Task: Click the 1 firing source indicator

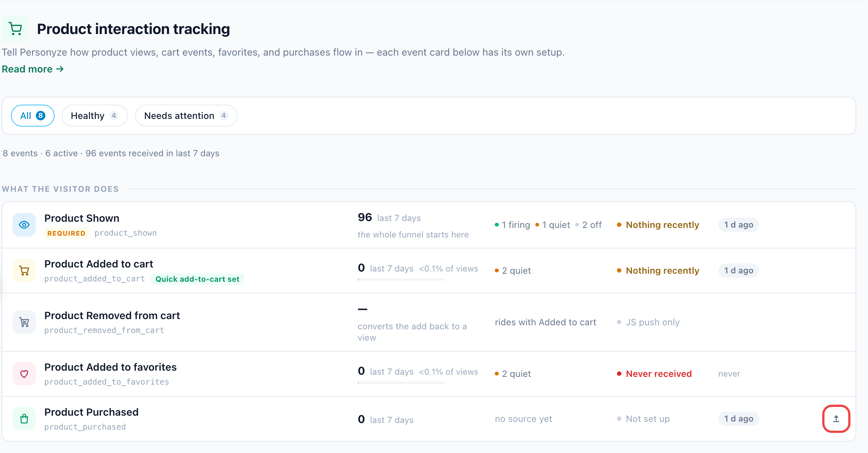Action: (512, 225)
